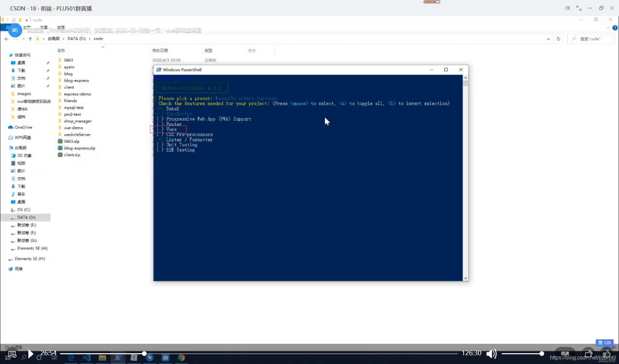Open the vue-demo folder
This screenshot has height=364, width=619.
coord(73,128)
